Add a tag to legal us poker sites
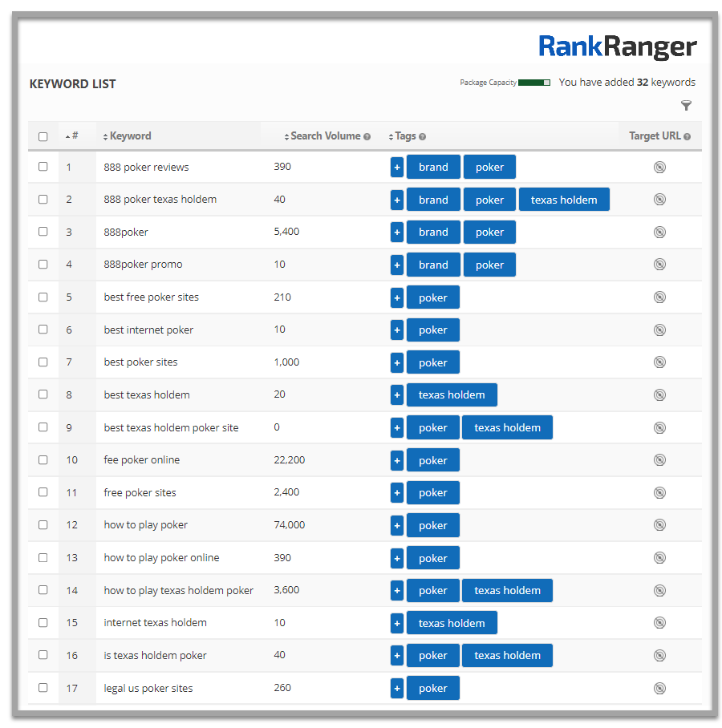Screen dimensions: 722x728 397,688
